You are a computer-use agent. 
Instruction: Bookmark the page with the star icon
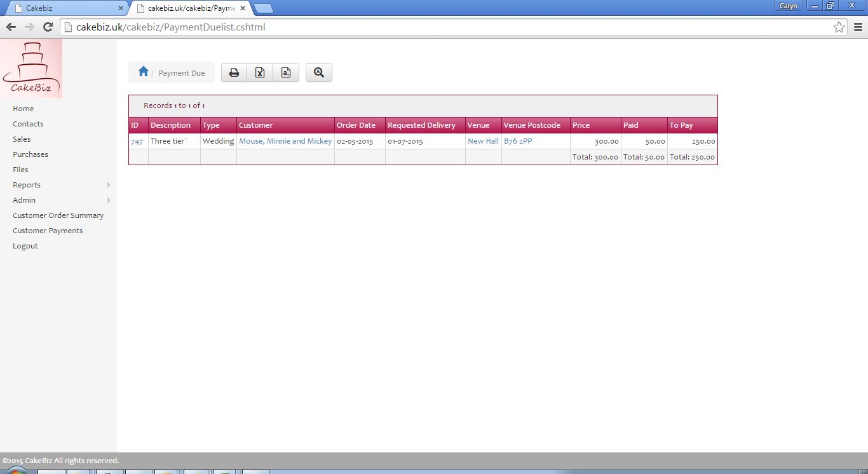pyautogui.click(x=839, y=27)
